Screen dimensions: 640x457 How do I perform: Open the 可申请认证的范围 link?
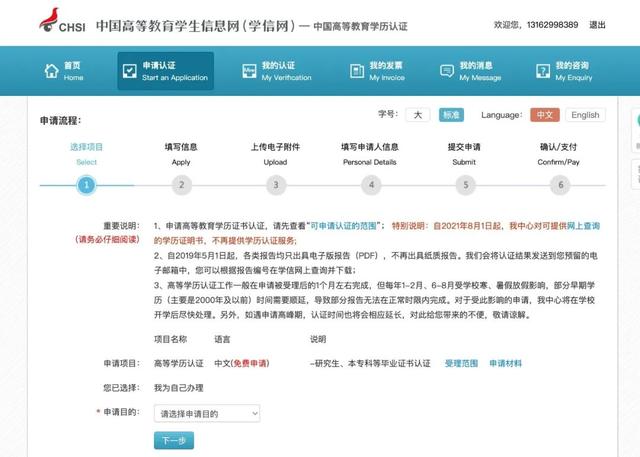pyautogui.click(x=343, y=226)
